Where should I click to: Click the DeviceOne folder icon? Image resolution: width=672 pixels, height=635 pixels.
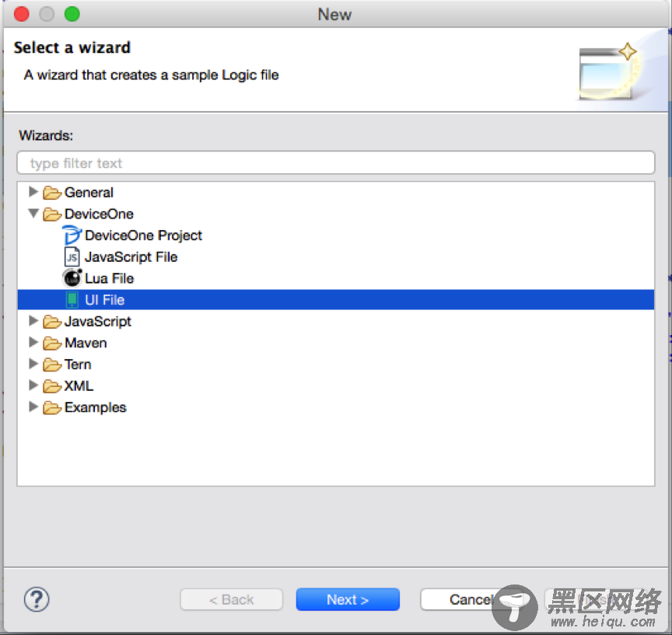(52, 214)
